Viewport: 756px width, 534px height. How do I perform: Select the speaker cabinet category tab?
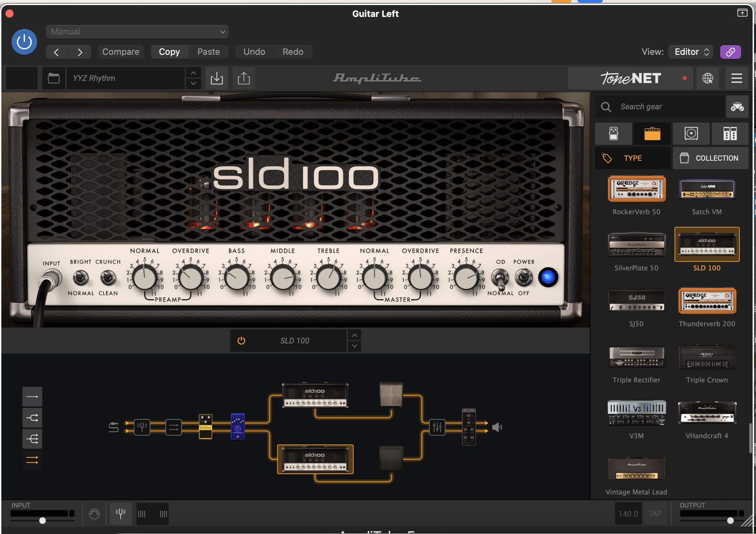click(x=691, y=134)
